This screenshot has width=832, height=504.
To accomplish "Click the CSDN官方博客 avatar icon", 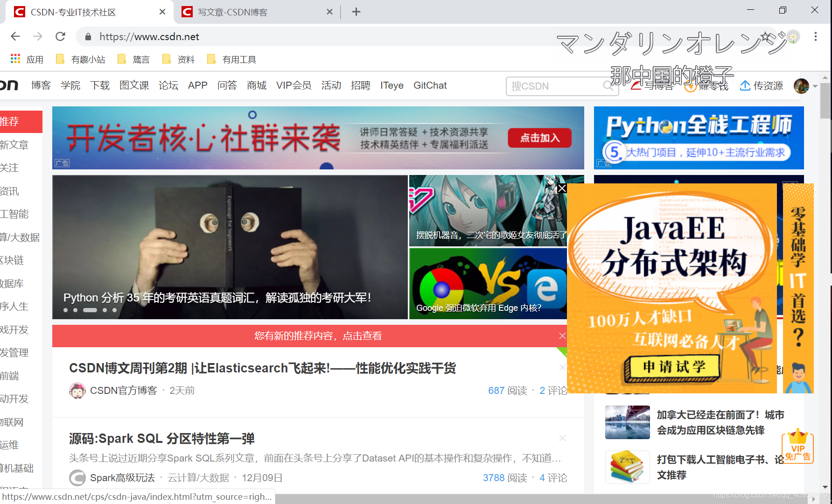I will click(77, 391).
